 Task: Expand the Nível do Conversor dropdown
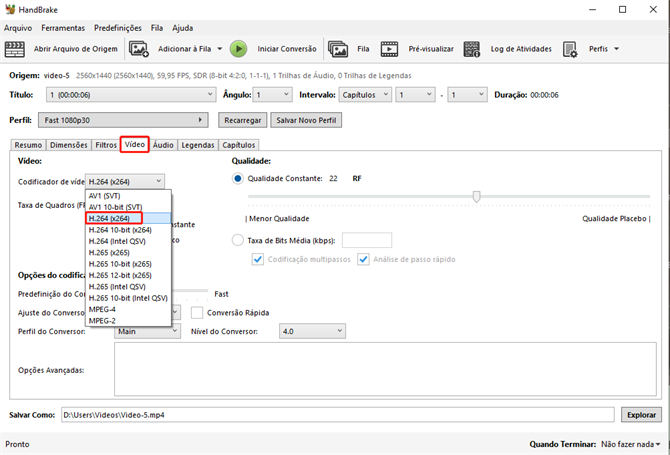click(312, 331)
